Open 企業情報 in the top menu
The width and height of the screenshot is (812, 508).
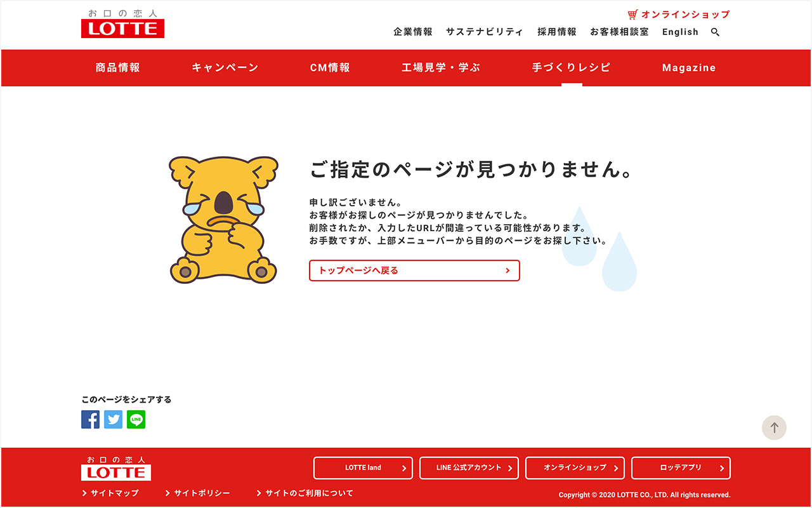[413, 32]
